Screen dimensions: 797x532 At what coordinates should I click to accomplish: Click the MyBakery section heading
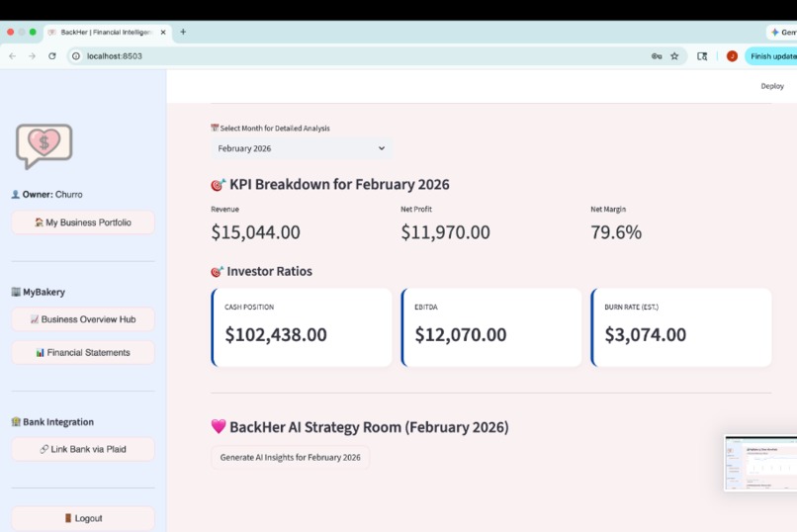[x=39, y=292]
